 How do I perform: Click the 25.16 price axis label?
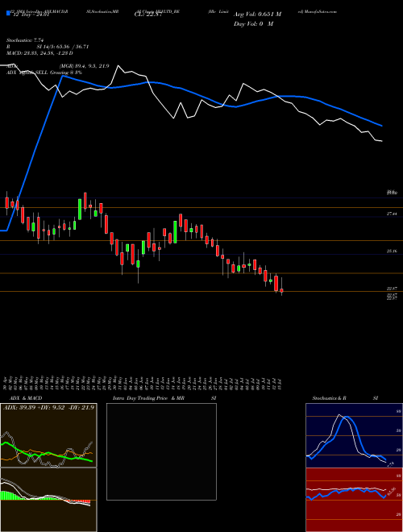click(392, 251)
